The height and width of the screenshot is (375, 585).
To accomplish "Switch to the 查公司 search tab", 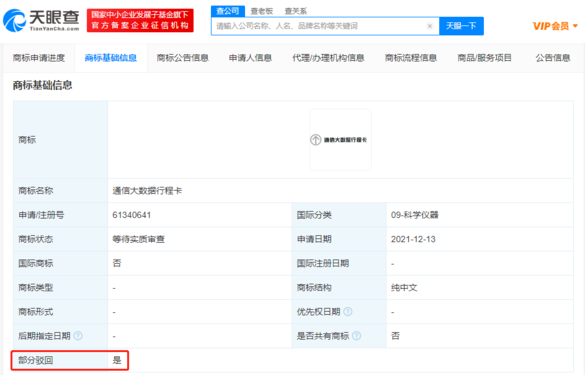I will point(228,11).
